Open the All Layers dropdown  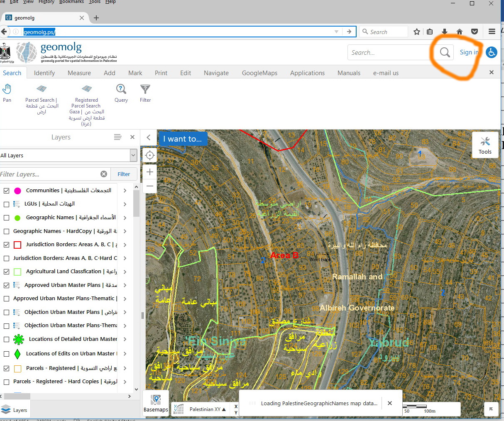coord(69,155)
